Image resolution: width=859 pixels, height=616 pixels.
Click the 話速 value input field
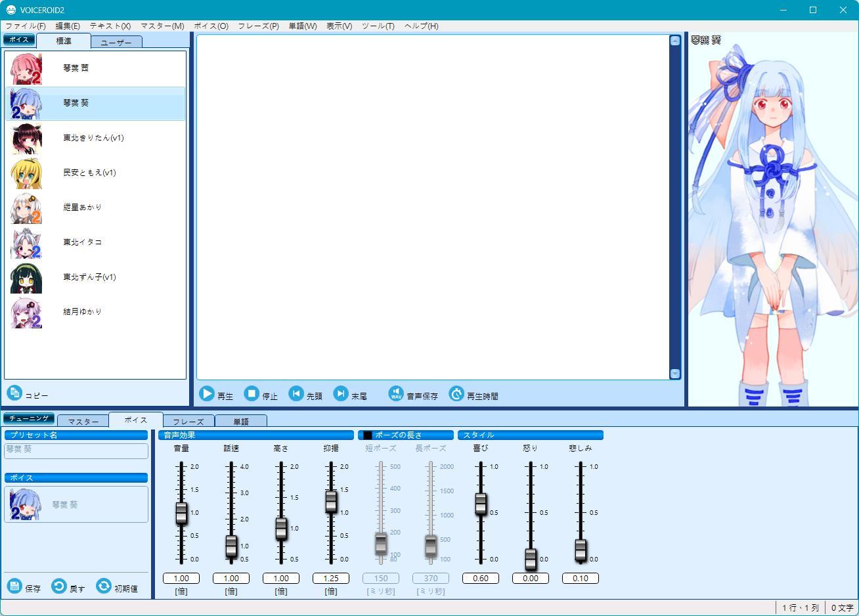(x=231, y=578)
